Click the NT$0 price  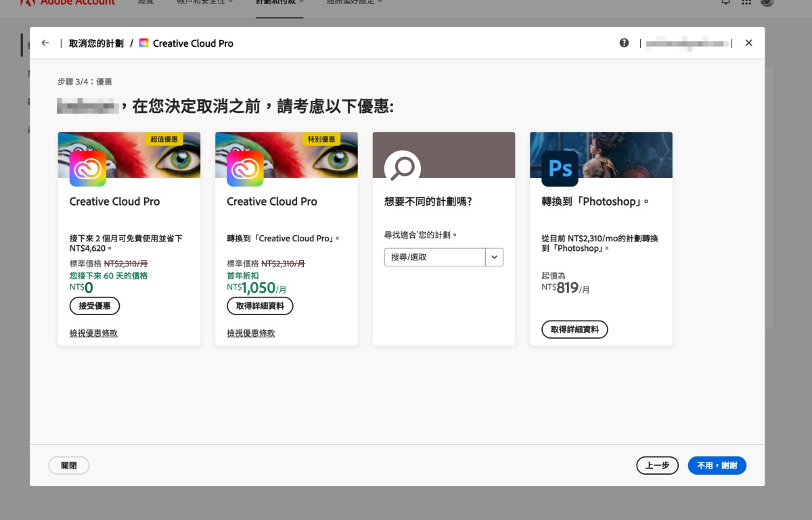click(x=81, y=288)
